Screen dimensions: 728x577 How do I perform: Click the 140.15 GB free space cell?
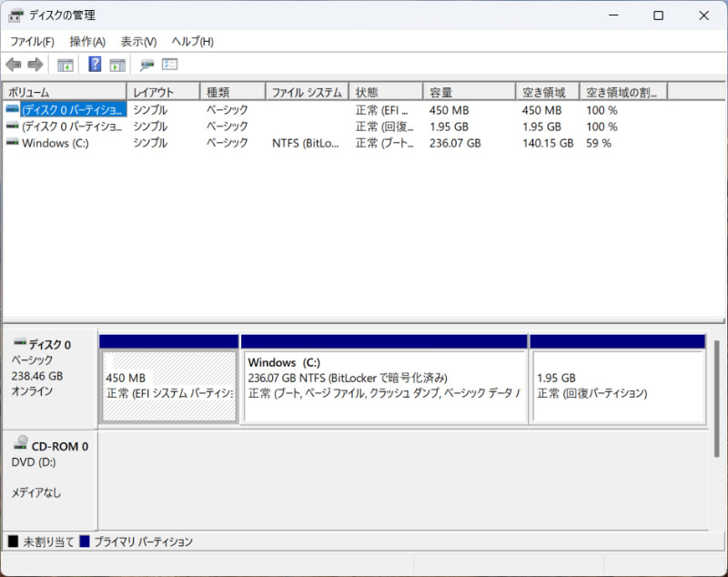(548, 143)
